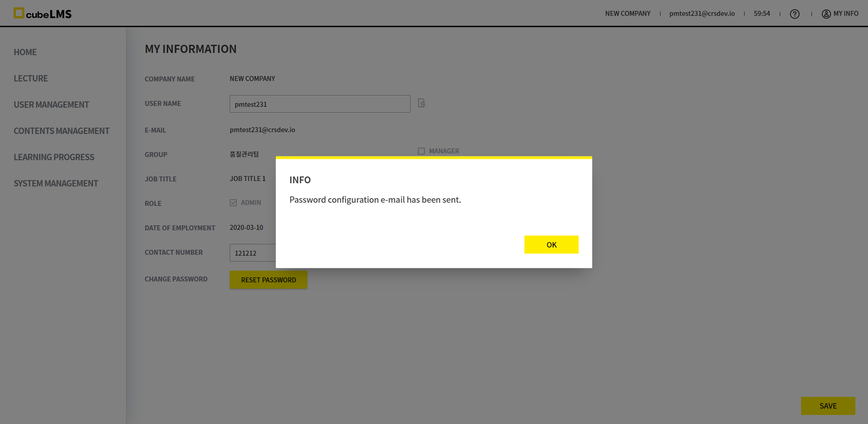The width and height of the screenshot is (868, 424).
Task: Open the help question mark icon
Action: [x=794, y=14]
